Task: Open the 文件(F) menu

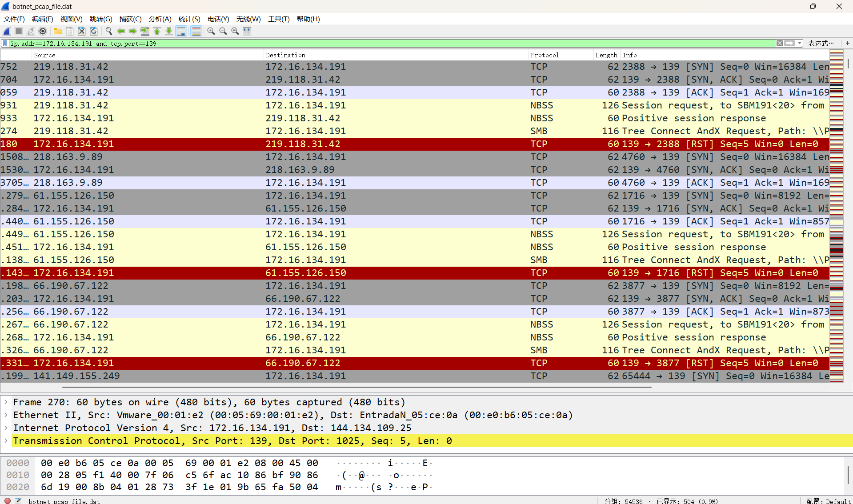Action: pyautogui.click(x=14, y=19)
